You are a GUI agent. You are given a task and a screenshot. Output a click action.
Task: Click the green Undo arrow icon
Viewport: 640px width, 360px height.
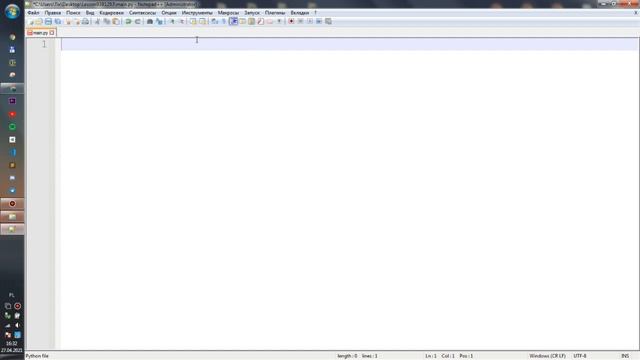tap(128, 21)
